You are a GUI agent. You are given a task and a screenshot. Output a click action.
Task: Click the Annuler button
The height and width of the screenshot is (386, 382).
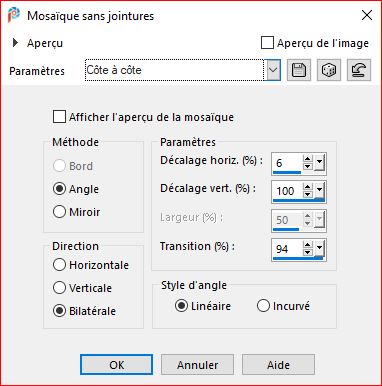point(197,365)
